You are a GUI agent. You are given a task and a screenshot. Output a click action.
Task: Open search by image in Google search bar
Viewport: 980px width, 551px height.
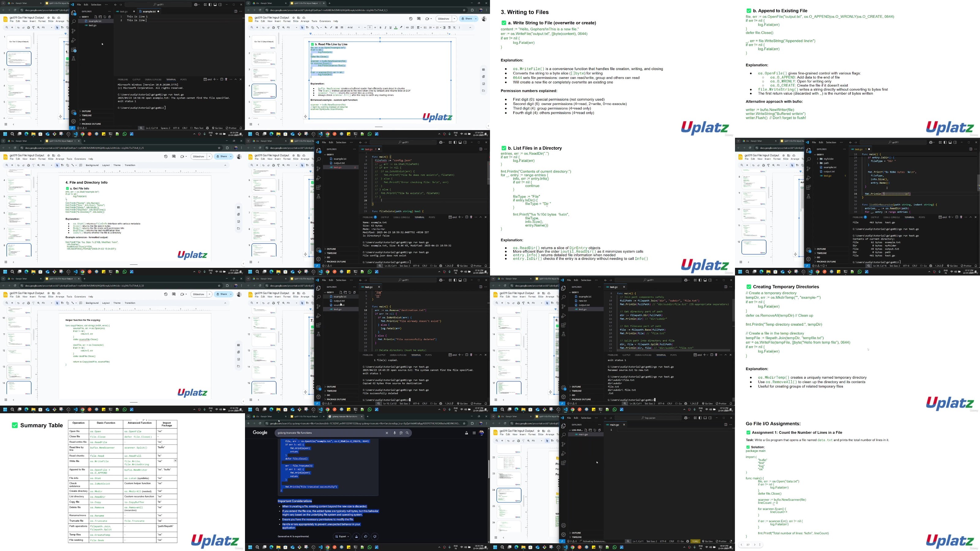401,433
